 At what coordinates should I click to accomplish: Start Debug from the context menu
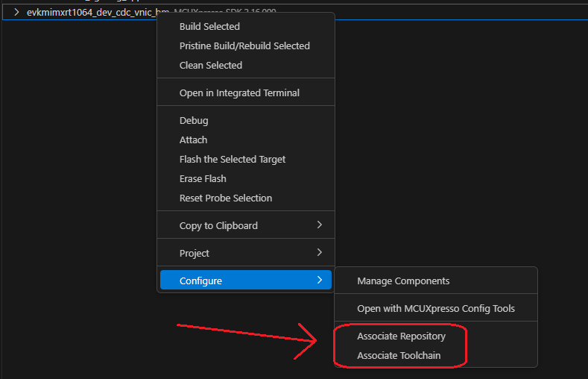(x=194, y=120)
